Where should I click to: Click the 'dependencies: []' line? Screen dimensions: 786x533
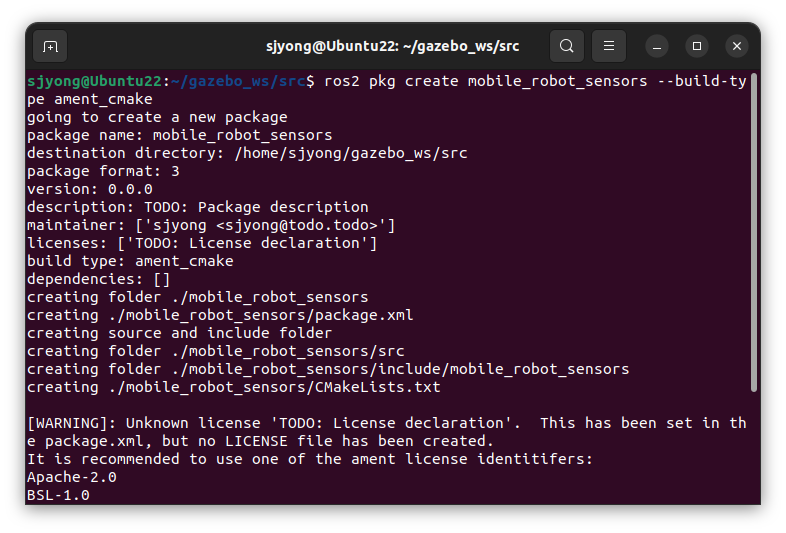(99, 279)
